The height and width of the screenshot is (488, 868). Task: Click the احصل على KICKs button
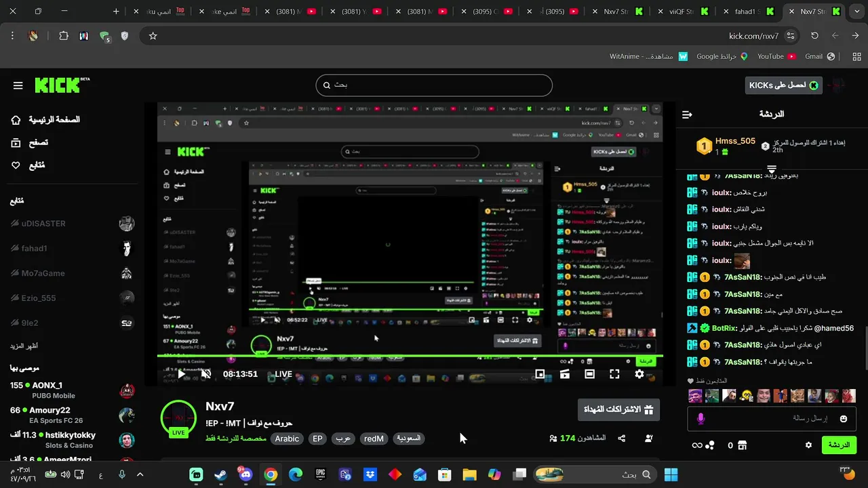(x=783, y=85)
